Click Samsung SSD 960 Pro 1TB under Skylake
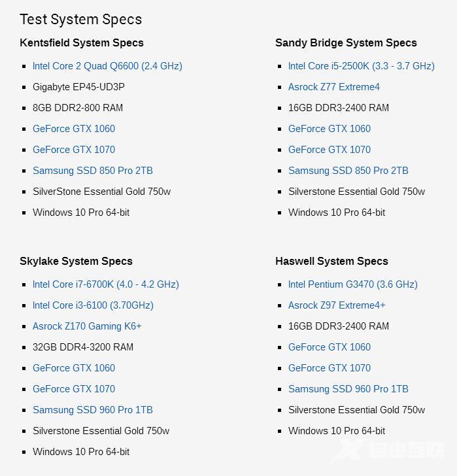Image resolution: width=457 pixels, height=476 pixels. 93,410
